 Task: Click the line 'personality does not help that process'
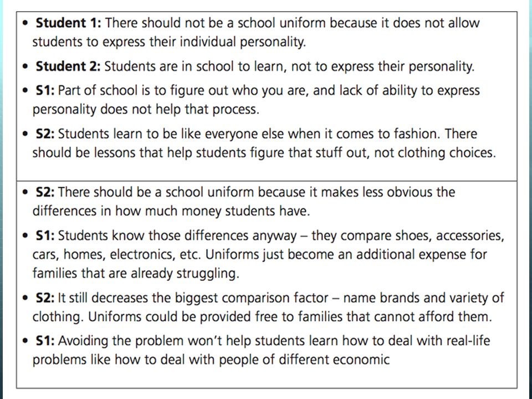click(x=146, y=110)
